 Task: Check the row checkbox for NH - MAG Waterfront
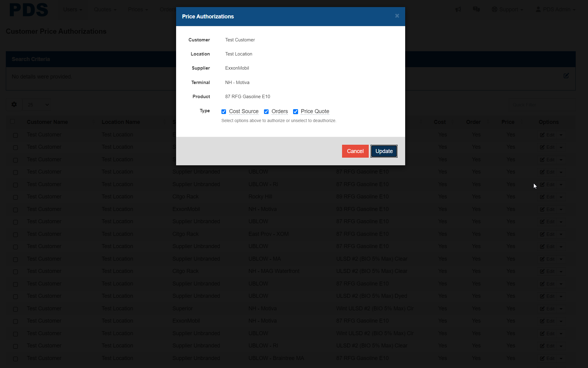(15, 272)
